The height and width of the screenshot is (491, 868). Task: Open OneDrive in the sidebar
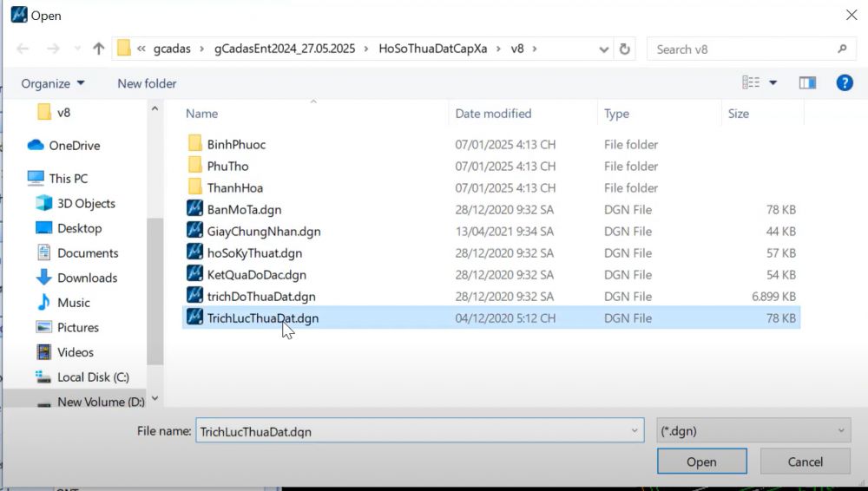click(74, 146)
